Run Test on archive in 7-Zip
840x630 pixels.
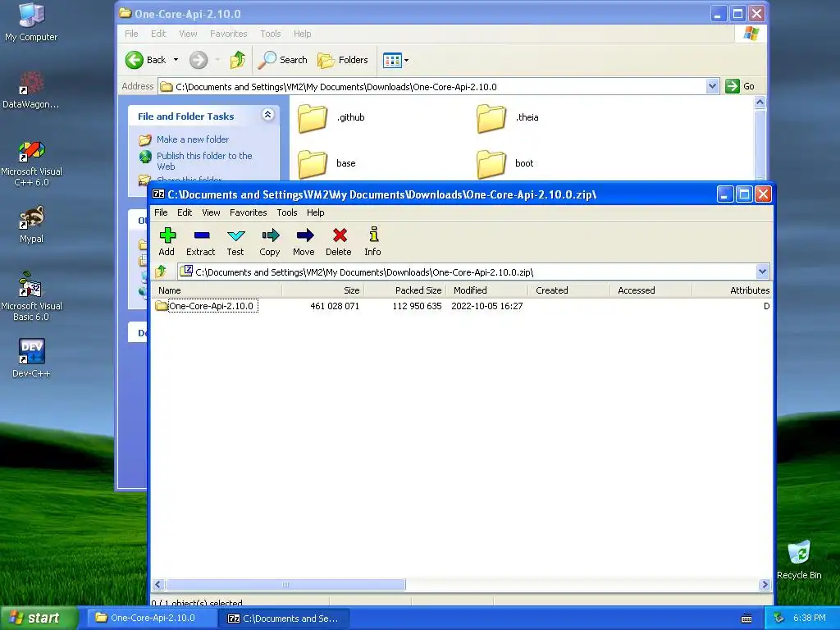[x=235, y=242]
